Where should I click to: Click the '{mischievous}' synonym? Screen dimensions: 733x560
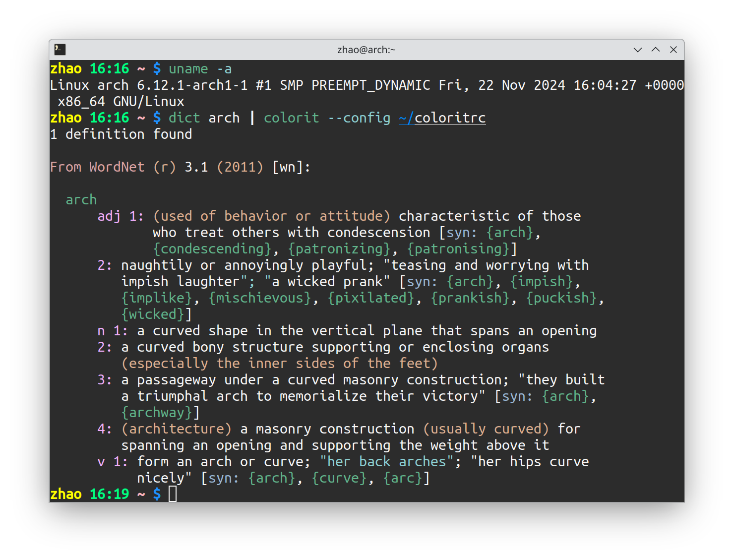click(x=260, y=298)
